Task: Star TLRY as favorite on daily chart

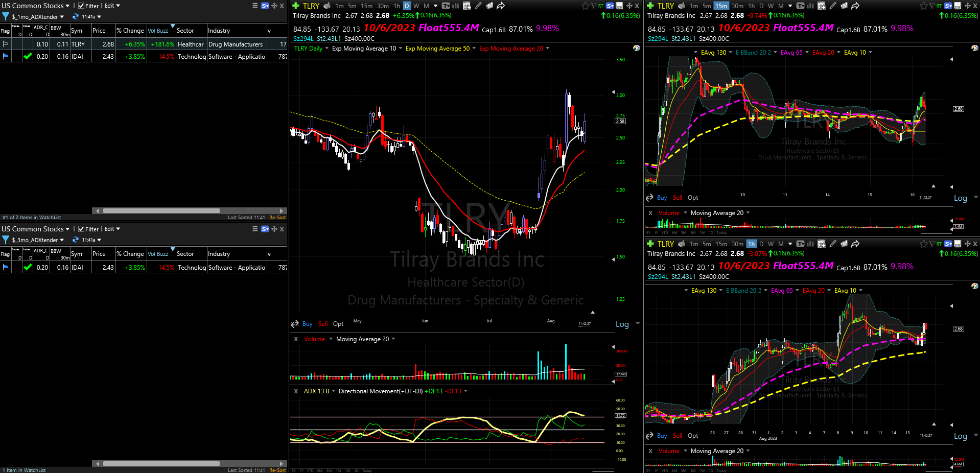Action: [x=586, y=6]
